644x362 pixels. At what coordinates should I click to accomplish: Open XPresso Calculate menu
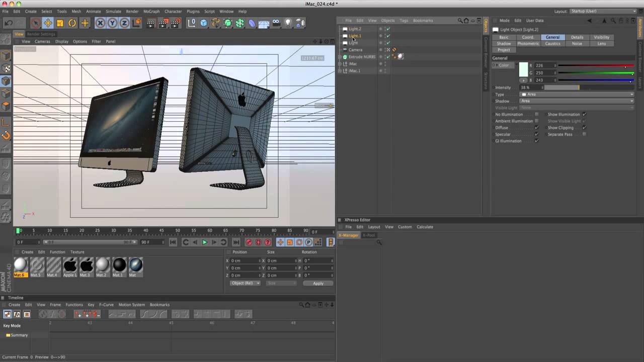point(425,227)
